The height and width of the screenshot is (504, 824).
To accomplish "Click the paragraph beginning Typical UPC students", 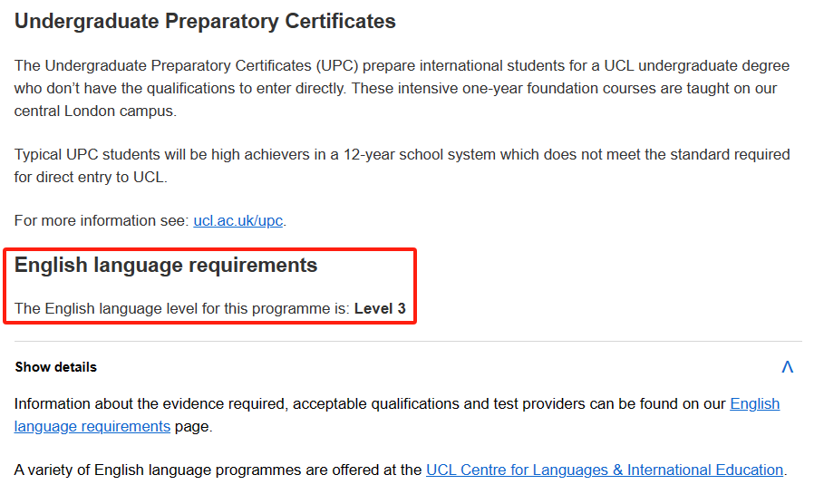I will point(402,166).
